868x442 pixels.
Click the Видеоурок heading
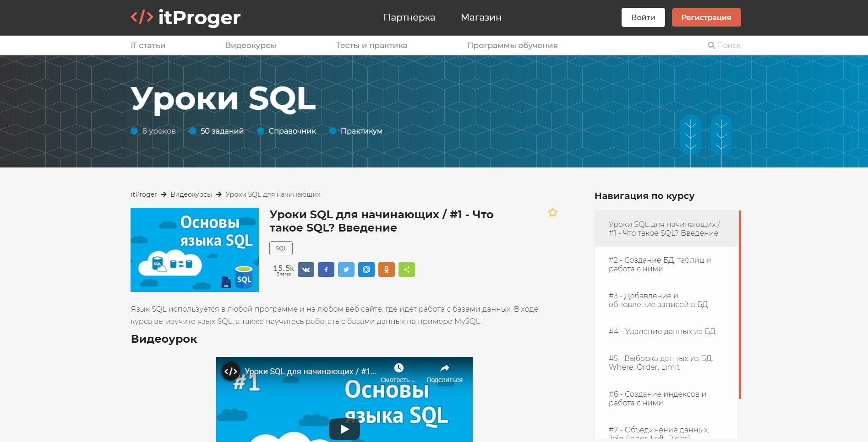pyautogui.click(x=164, y=339)
